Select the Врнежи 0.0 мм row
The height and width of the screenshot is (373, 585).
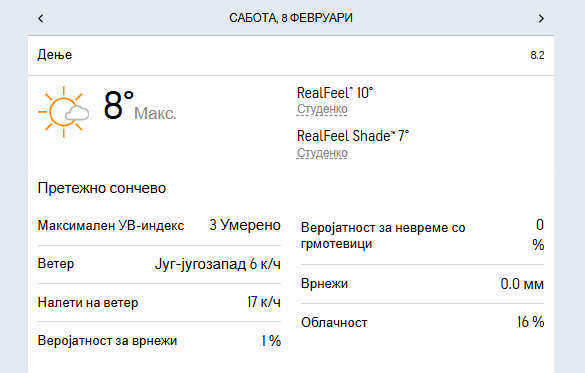pos(422,284)
